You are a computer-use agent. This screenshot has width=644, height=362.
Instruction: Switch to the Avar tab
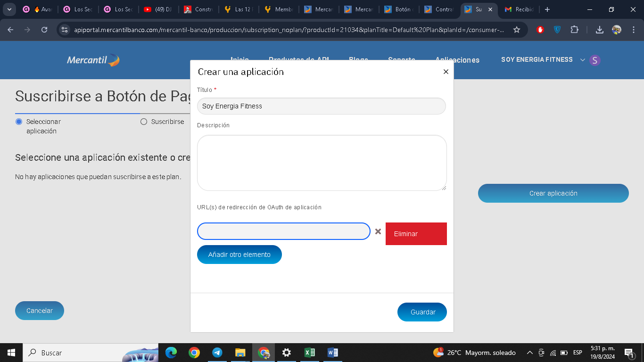(38, 9)
